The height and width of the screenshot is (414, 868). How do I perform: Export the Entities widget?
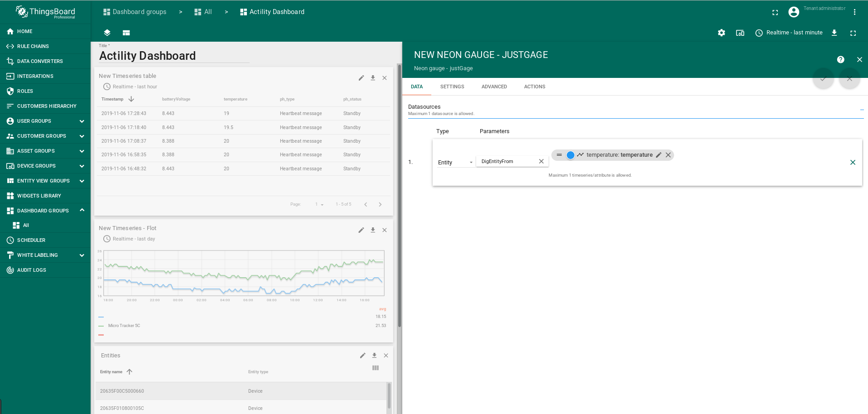coord(374,356)
